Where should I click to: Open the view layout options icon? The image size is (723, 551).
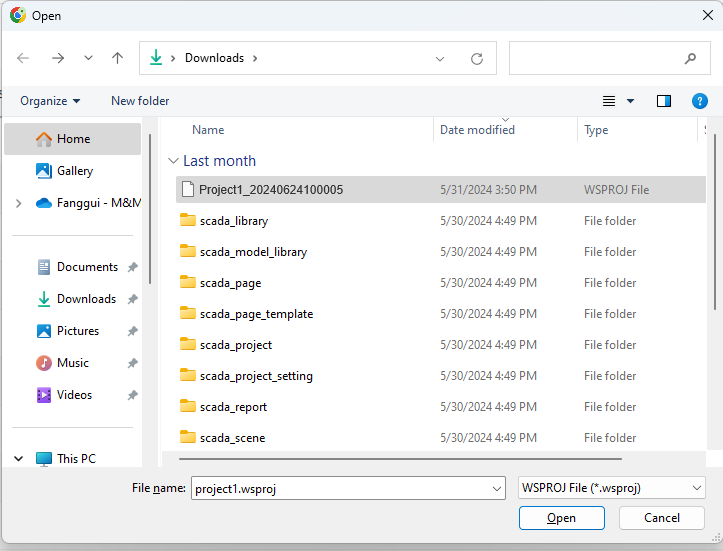tap(609, 101)
